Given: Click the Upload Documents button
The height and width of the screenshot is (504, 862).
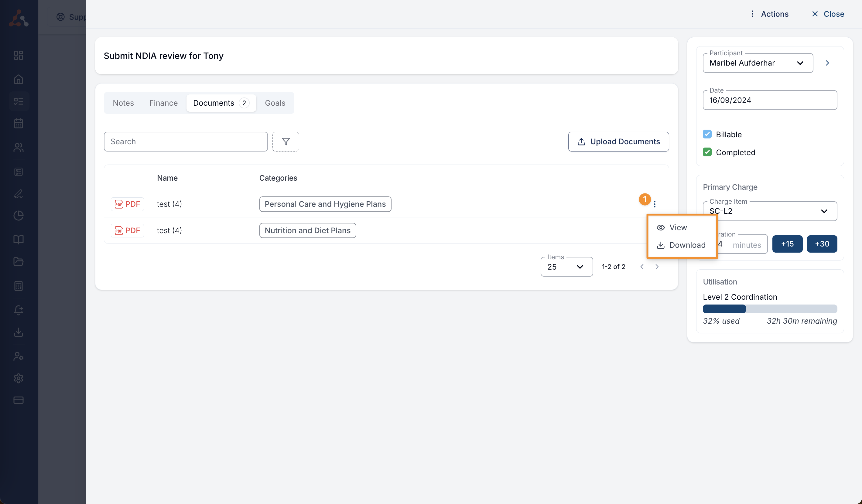Looking at the screenshot, I should 618,141.
